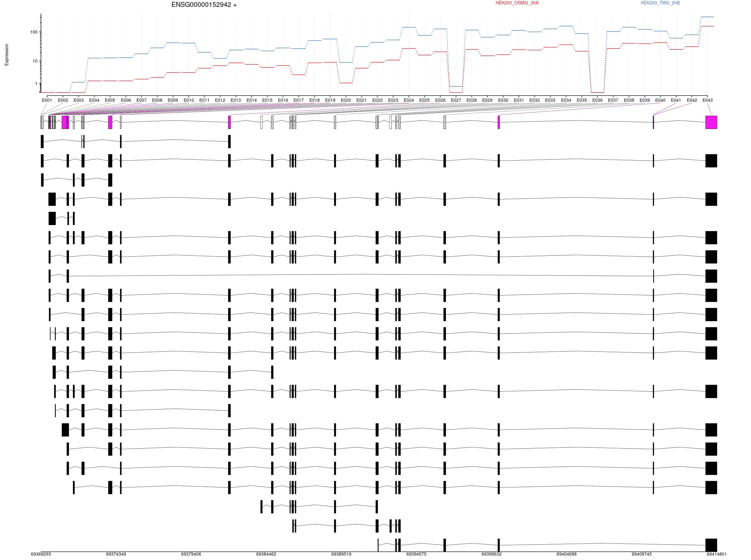The image size is (751, 560).
Task: Select exon bin label E025
Action: [424, 100]
